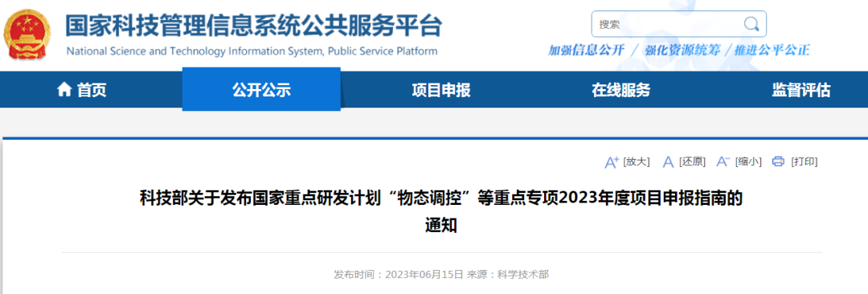Click the A reset font icon
This screenshot has height=294, width=868.
668,162
